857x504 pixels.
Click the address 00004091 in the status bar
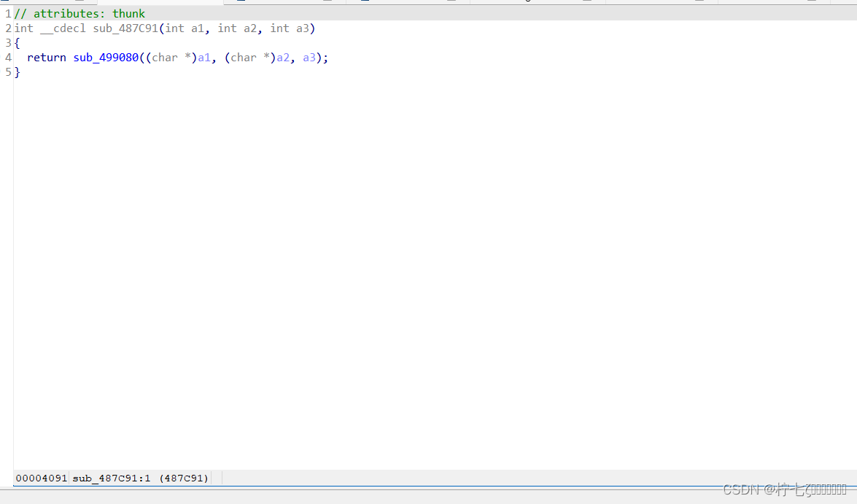(41, 478)
